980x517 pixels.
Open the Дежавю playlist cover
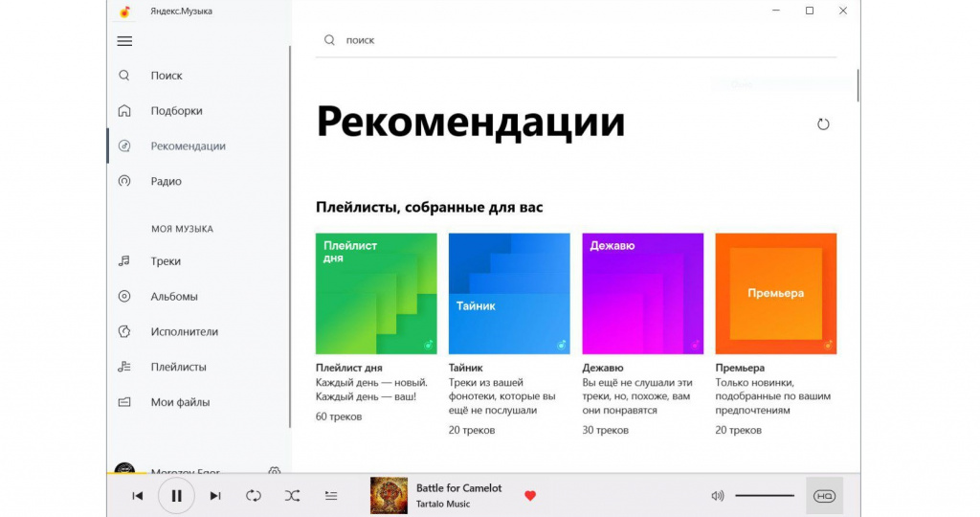coord(642,294)
